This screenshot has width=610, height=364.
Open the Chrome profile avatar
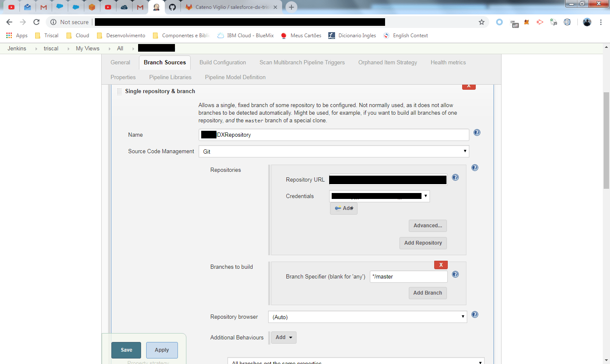tap(587, 22)
